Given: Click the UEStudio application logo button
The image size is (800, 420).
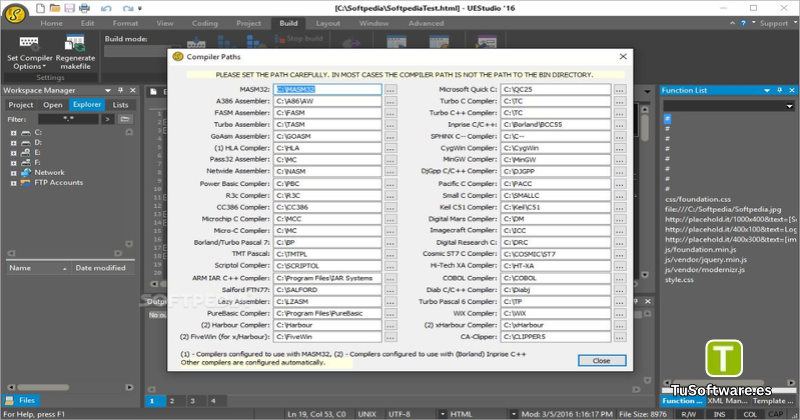Looking at the screenshot, I should [x=15, y=14].
